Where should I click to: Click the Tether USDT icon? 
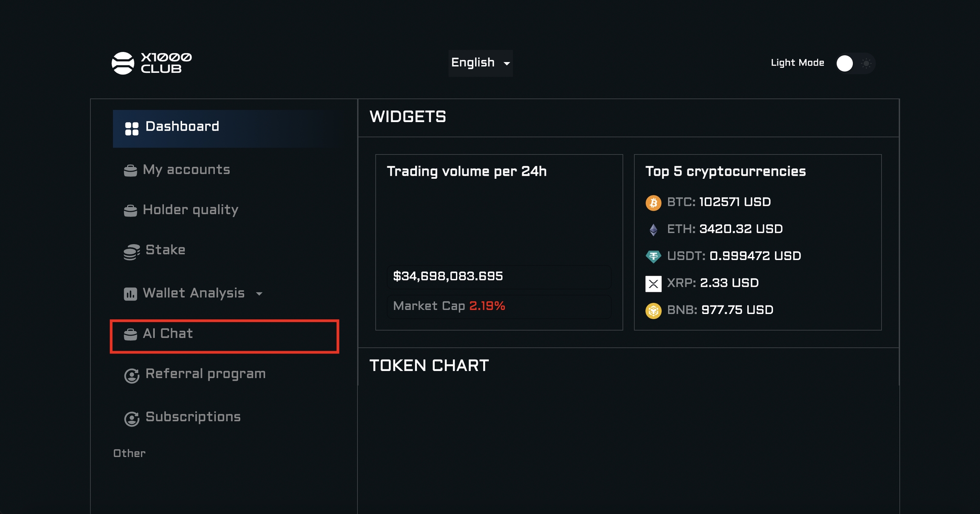pyautogui.click(x=653, y=257)
